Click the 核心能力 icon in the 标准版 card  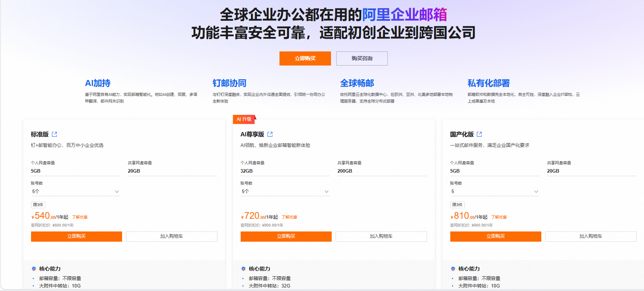34,269
